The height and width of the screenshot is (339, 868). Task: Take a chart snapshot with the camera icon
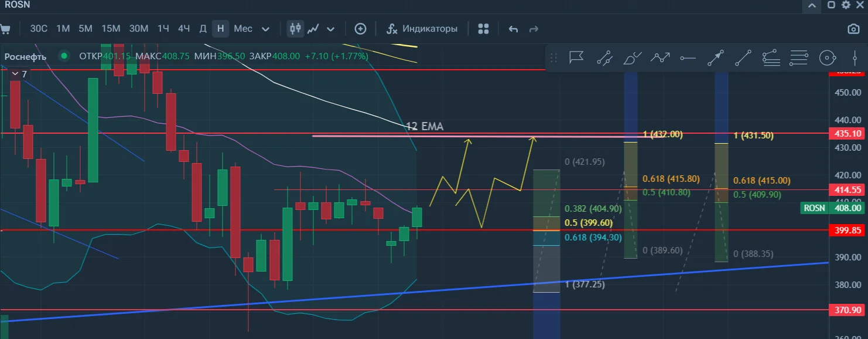click(x=854, y=29)
